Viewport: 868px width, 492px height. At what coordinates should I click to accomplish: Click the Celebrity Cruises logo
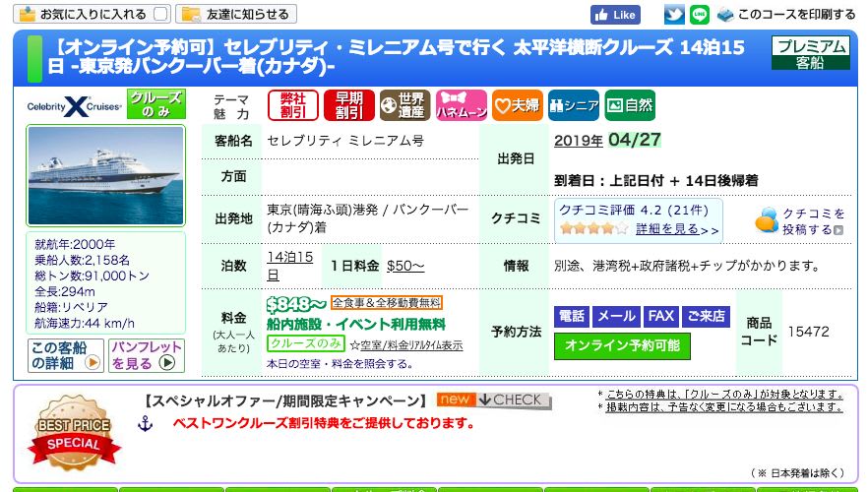74,106
